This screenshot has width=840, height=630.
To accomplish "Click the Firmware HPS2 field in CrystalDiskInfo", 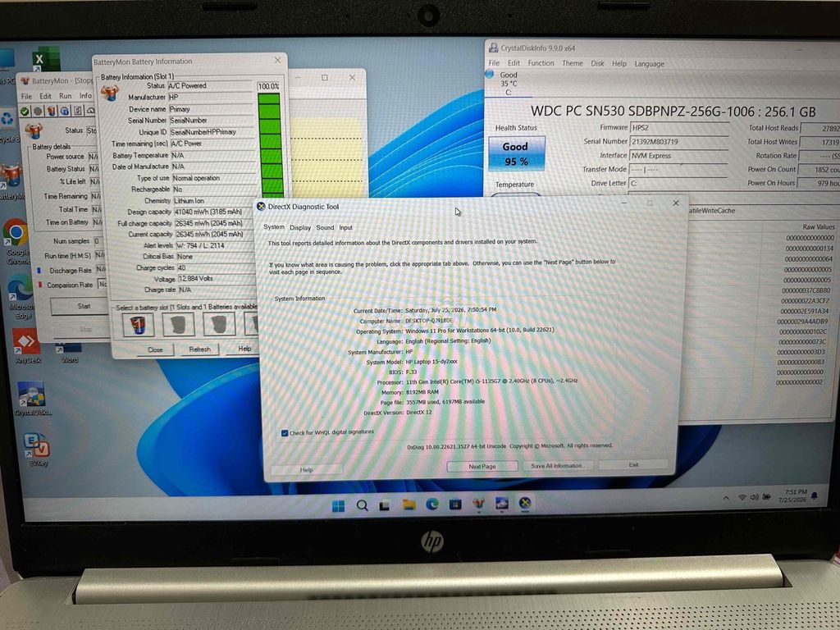I will (678, 128).
